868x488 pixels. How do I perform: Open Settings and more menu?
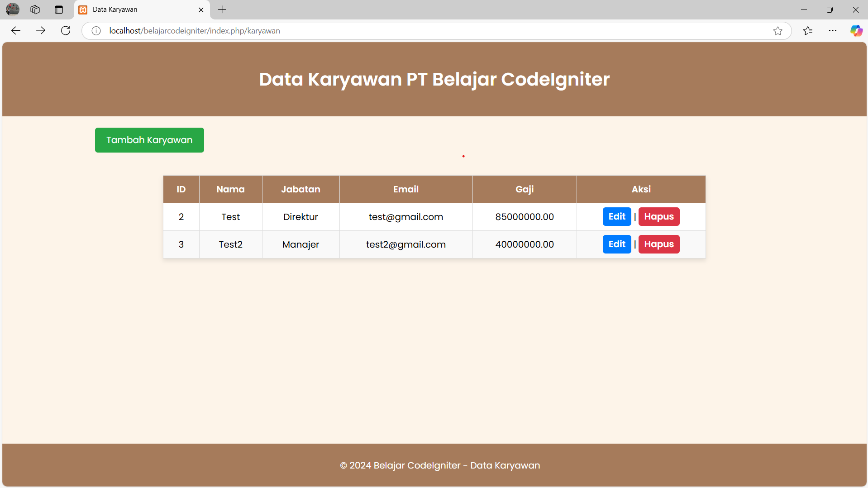pos(833,31)
